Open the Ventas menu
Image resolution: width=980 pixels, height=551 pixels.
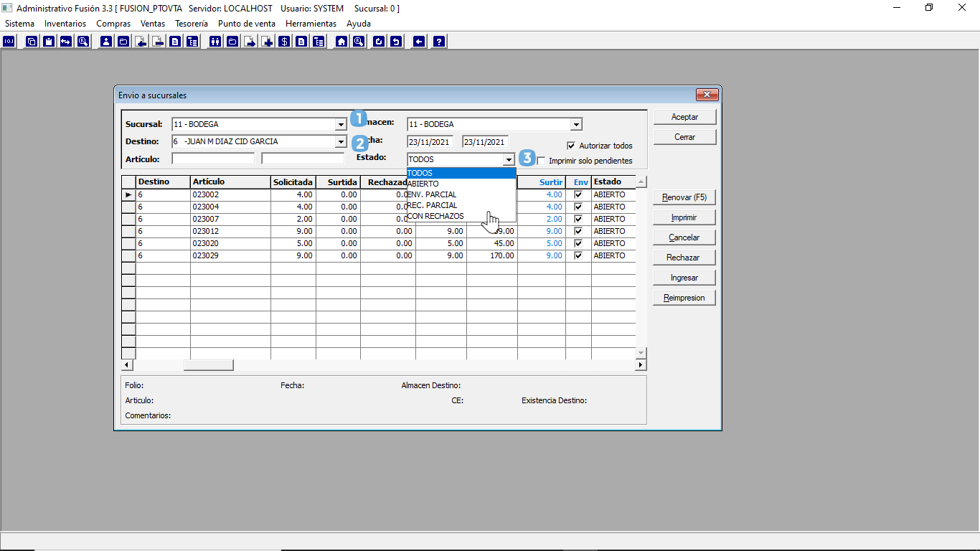(x=153, y=24)
